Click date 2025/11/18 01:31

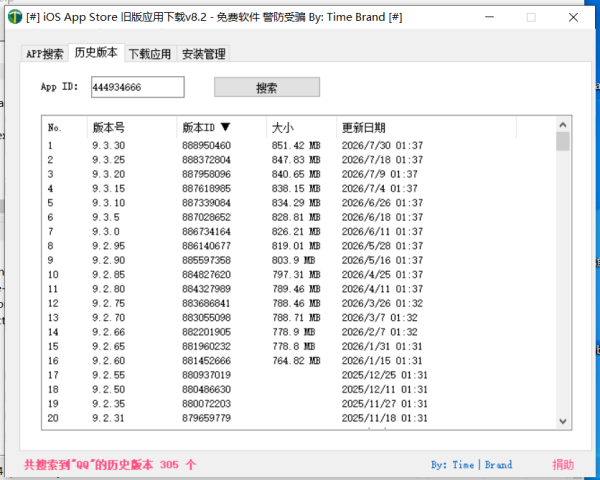385,418
